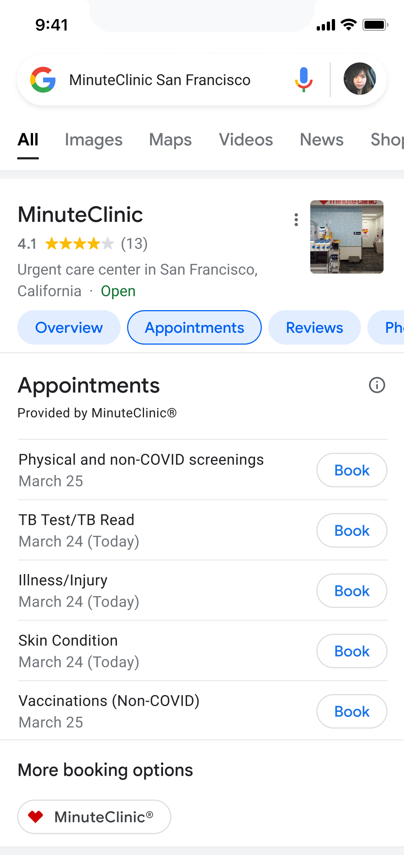View the MinuteClinic store photo

[347, 237]
